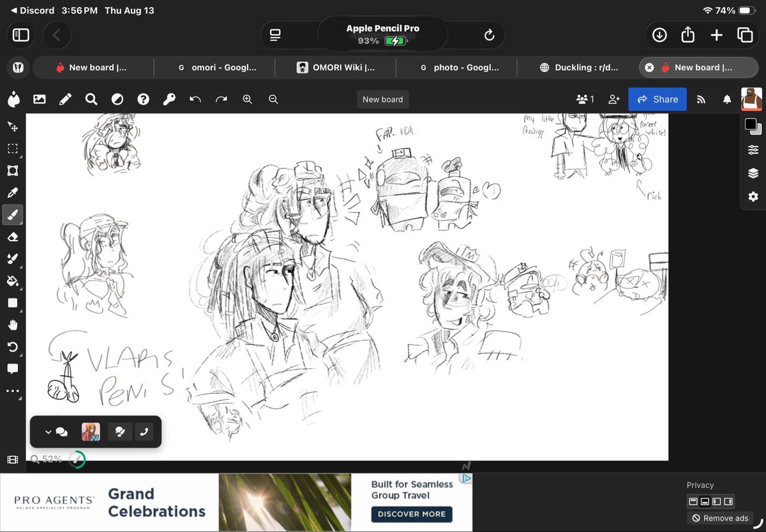Show the Safari tab overview

coord(744,35)
